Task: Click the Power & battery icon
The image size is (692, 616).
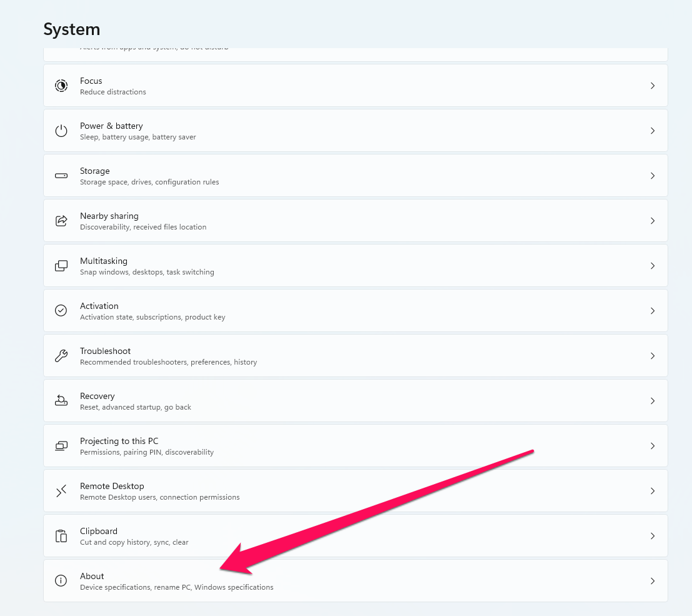Action: pos(61,131)
